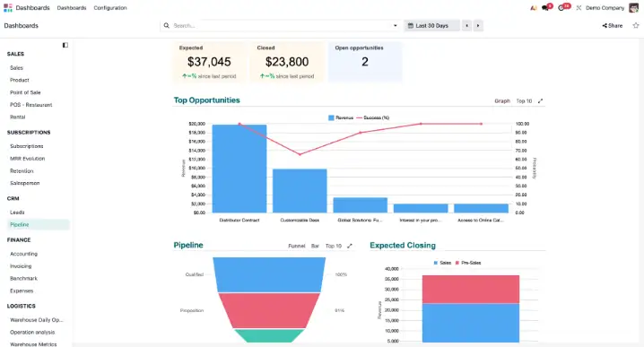Open the Subscriptions dashboard
Image resolution: width=644 pixels, height=347 pixels.
click(x=27, y=146)
